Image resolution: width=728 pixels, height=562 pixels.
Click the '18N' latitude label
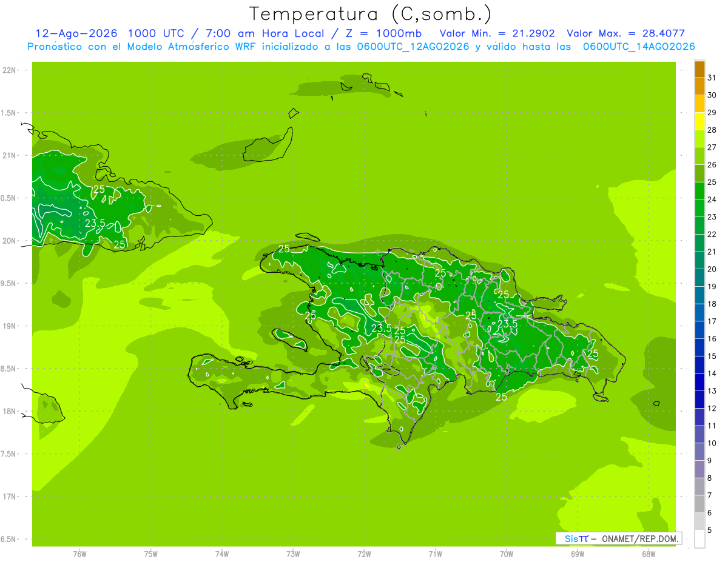click(9, 412)
